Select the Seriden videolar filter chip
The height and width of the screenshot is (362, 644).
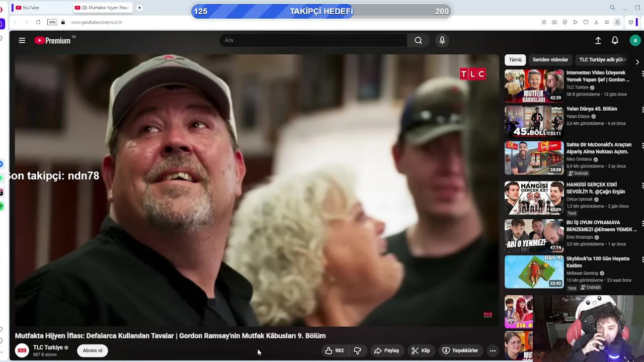pos(550,59)
